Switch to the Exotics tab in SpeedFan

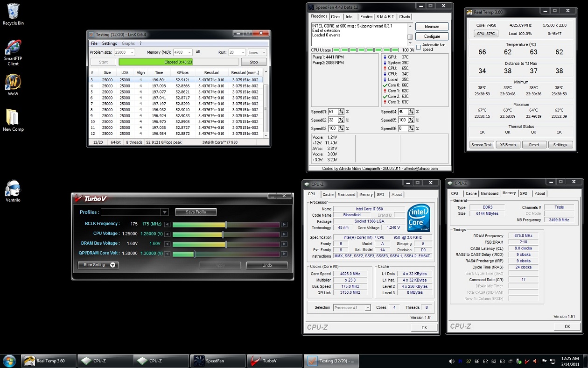coord(366,17)
